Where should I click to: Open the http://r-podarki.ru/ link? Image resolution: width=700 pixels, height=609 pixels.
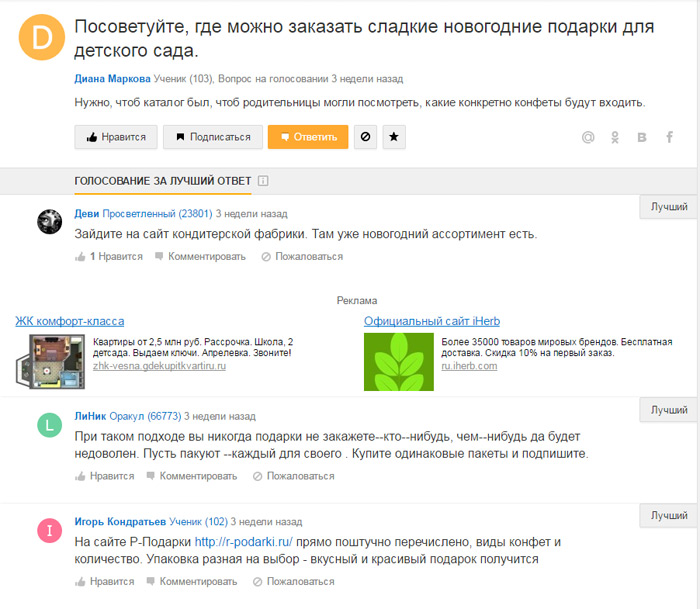coord(244,542)
